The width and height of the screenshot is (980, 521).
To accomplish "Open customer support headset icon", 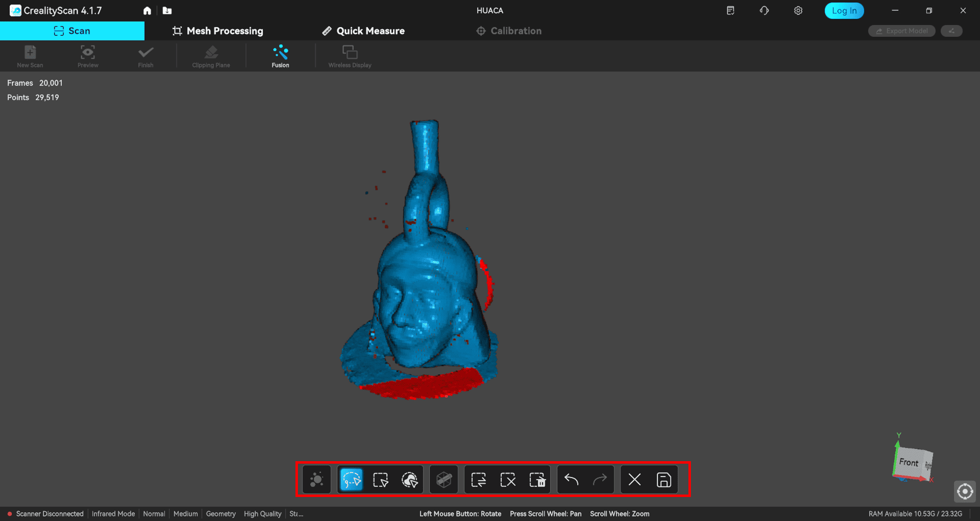I will [x=764, y=10].
